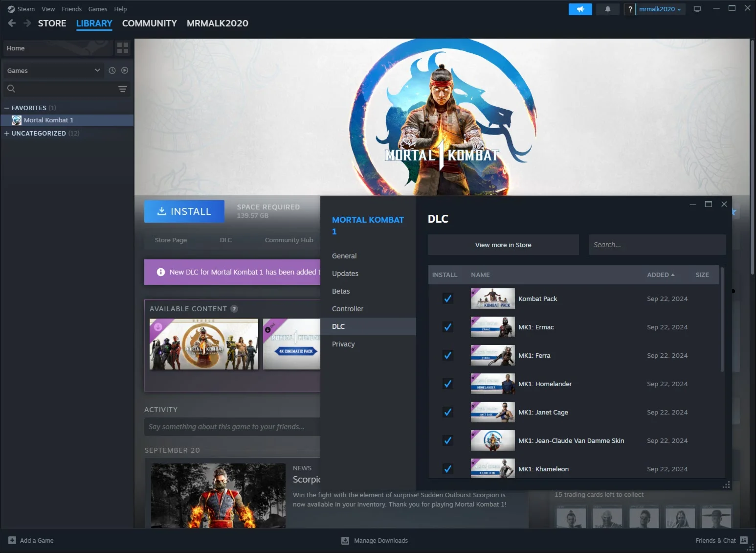Disable installing MK1: Ermac DLC
Viewport: 756px width, 553px height.
[x=447, y=327]
